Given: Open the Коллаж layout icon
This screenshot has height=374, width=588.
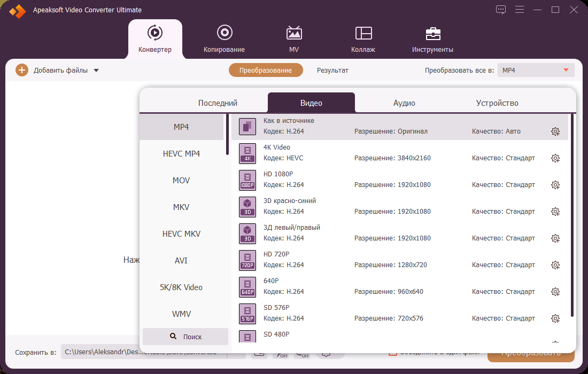Looking at the screenshot, I should (363, 33).
